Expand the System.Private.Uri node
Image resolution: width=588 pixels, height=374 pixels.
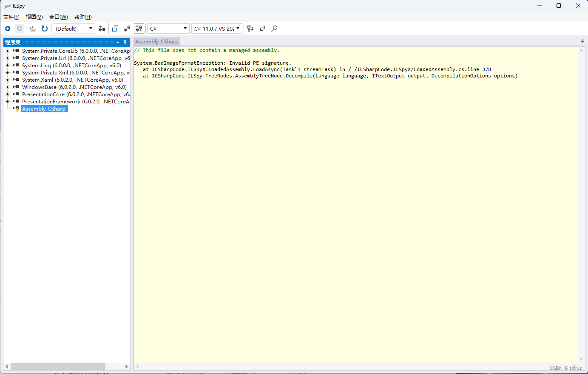point(7,58)
